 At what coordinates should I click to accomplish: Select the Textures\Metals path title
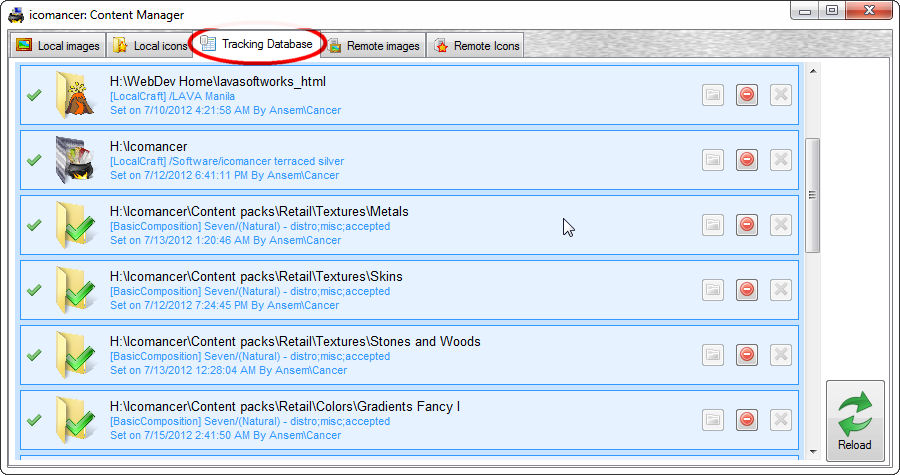click(x=259, y=211)
